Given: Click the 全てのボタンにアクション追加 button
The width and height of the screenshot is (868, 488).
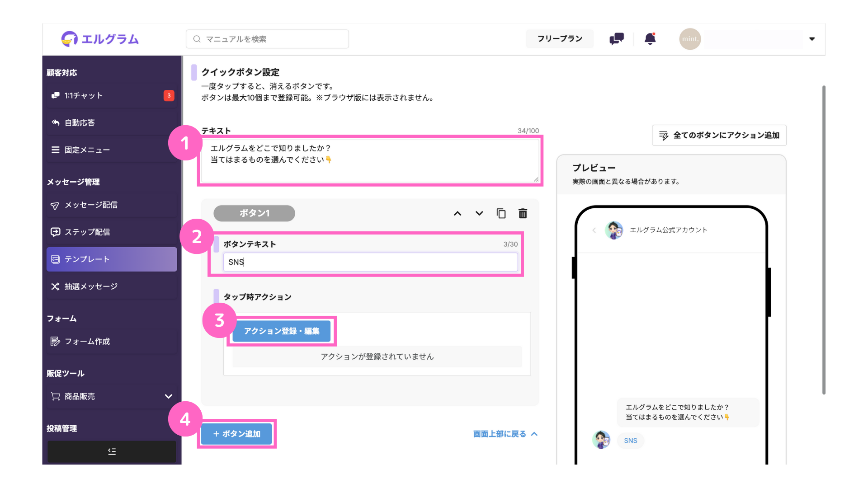Looking at the screenshot, I should pos(719,135).
